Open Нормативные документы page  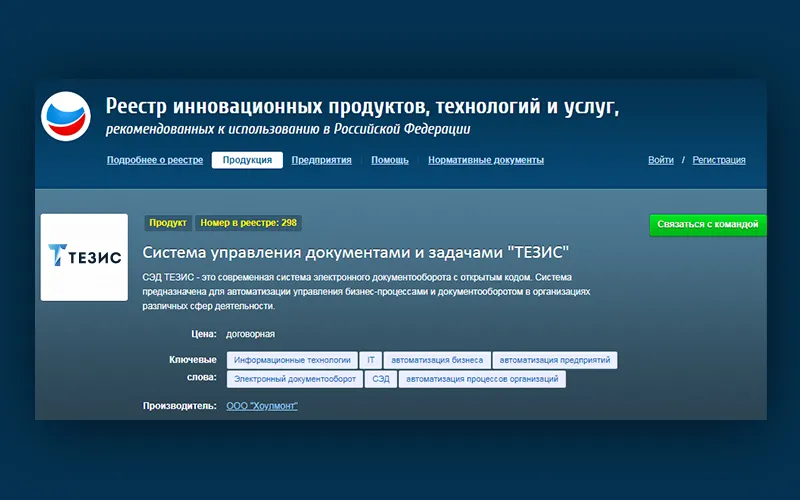(x=486, y=160)
